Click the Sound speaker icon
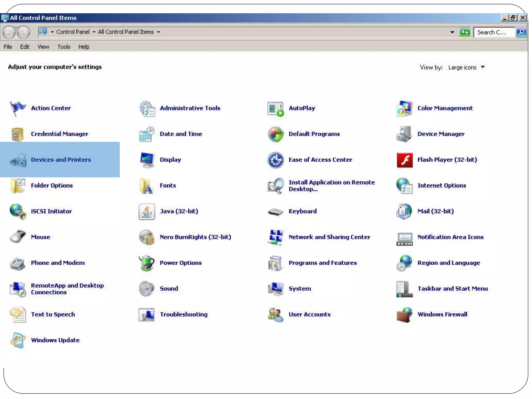The width and height of the screenshot is (532, 399). point(147,289)
